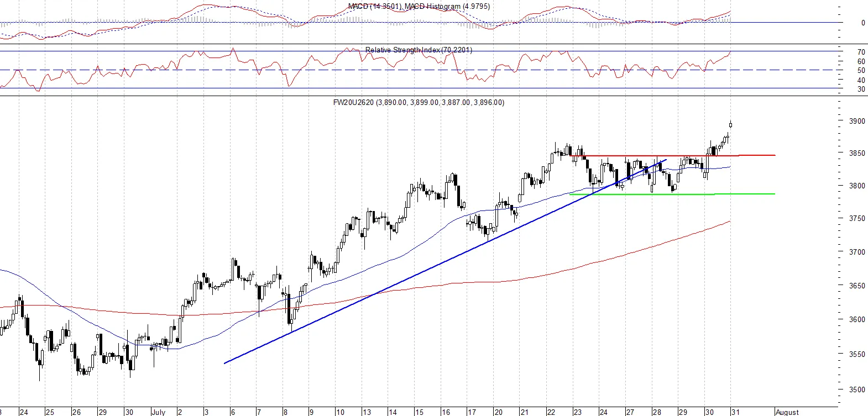Click the 9 date axis label
The width and height of the screenshot is (868, 416).
pyautogui.click(x=312, y=412)
